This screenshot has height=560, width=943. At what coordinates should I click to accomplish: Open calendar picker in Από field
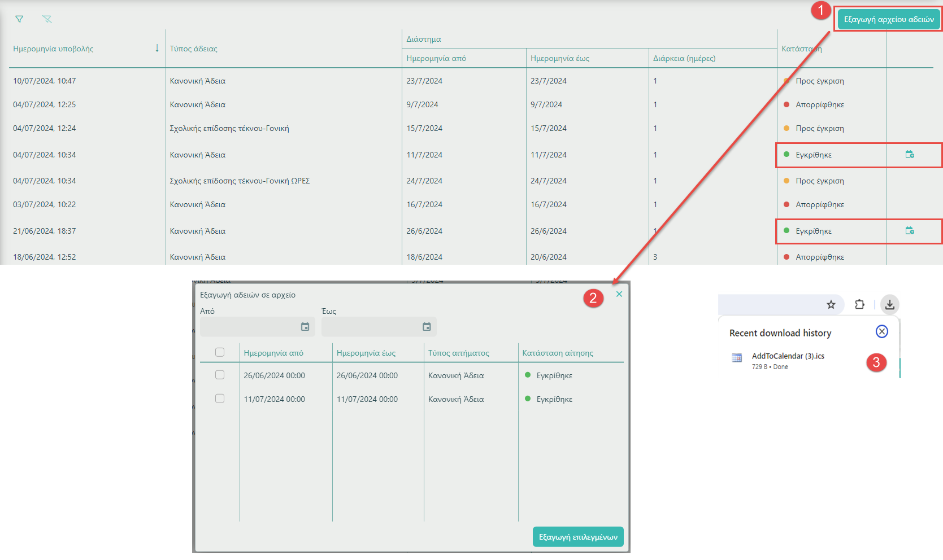305,327
